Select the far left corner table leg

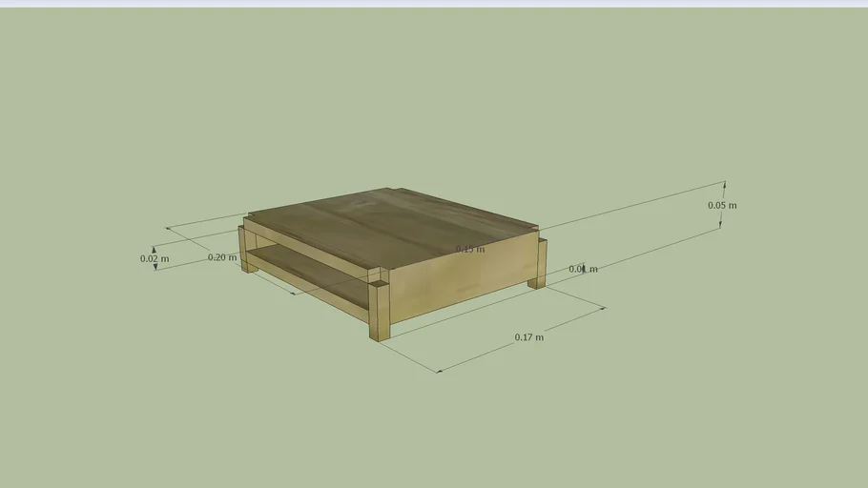247,250
